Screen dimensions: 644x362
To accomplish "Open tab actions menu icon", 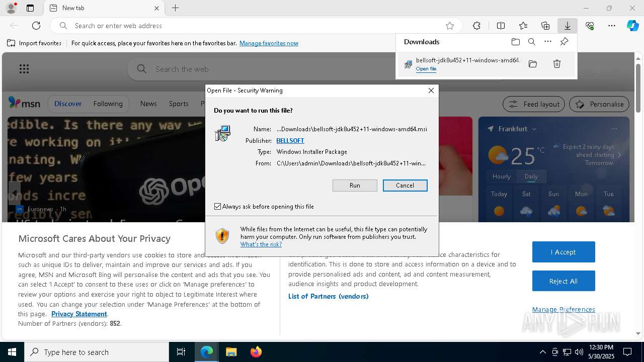I will (x=30, y=8).
